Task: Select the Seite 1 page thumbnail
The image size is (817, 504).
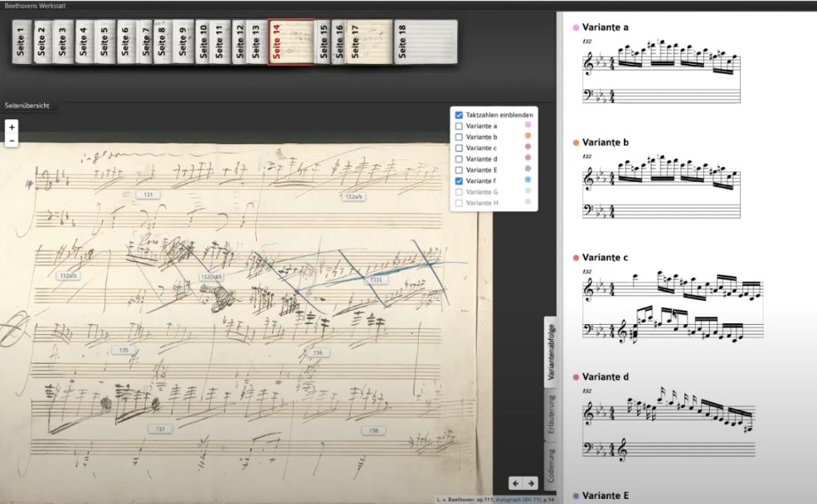Action: (22, 42)
